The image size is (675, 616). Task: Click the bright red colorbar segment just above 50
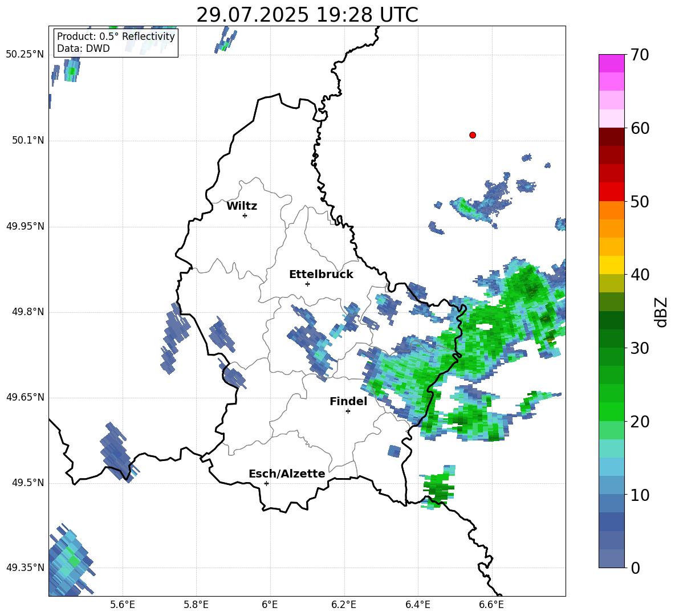point(611,192)
